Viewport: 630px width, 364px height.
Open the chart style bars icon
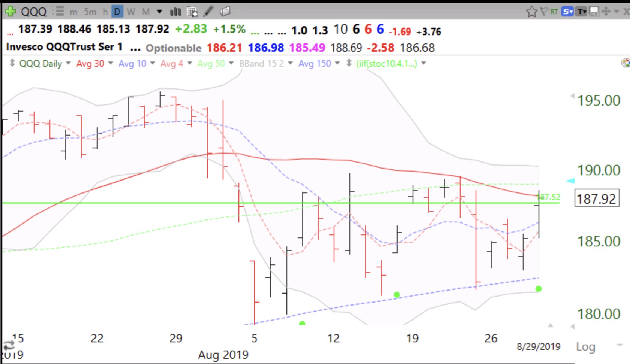coord(175,12)
